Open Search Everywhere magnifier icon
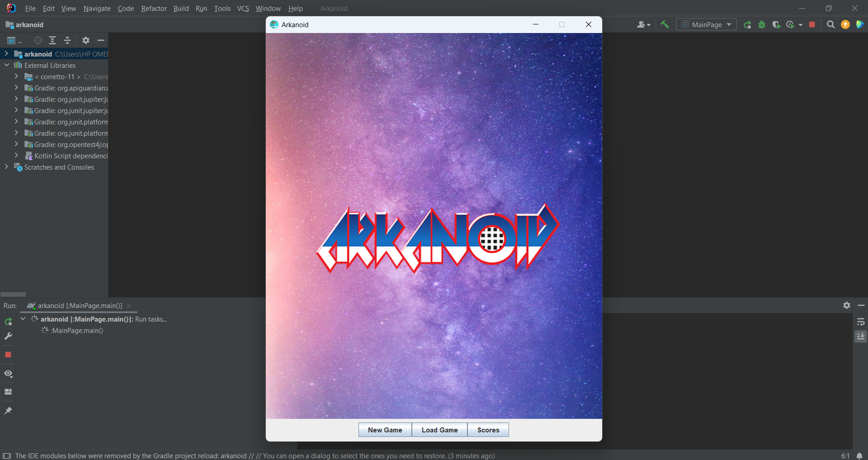Image resolution: width=868 pixels, height=460 pixels. pyautogui.click(x=830, y=25)
